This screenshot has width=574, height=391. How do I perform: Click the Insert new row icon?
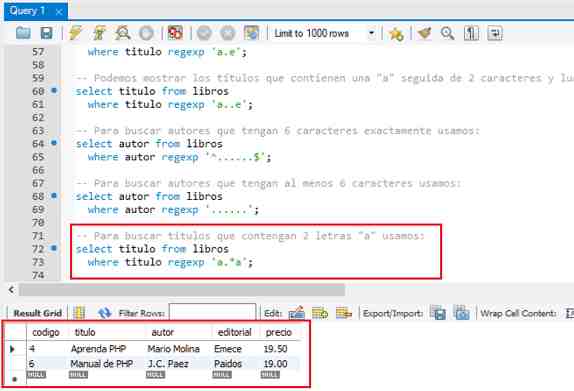point(320,313)
